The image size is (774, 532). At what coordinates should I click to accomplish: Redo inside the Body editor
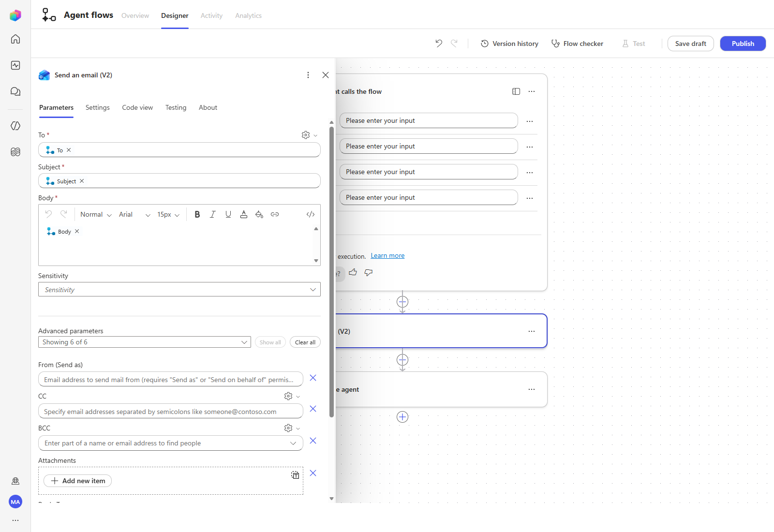64,214
